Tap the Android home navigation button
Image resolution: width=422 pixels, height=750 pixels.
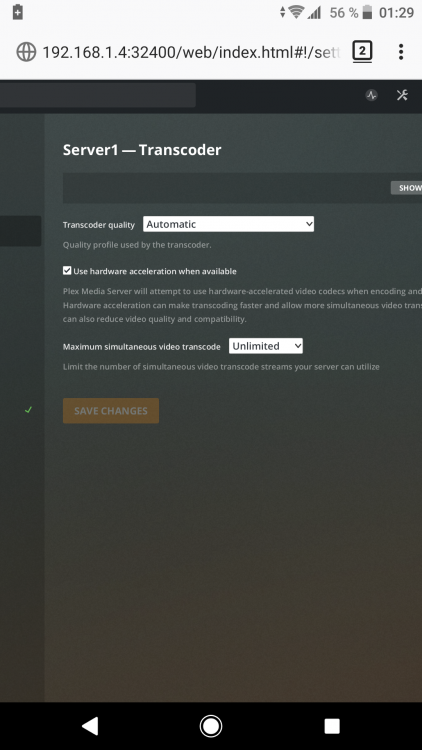(211, 726)
